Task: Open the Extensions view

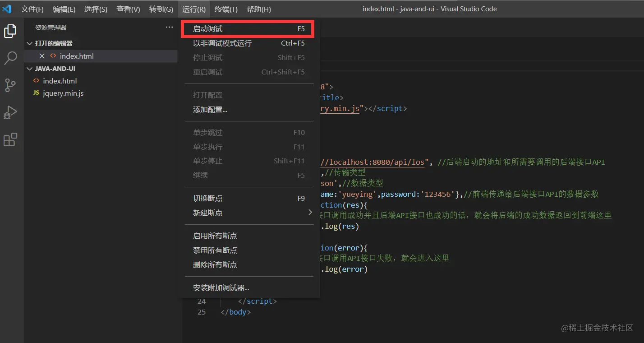Action: 10,139
